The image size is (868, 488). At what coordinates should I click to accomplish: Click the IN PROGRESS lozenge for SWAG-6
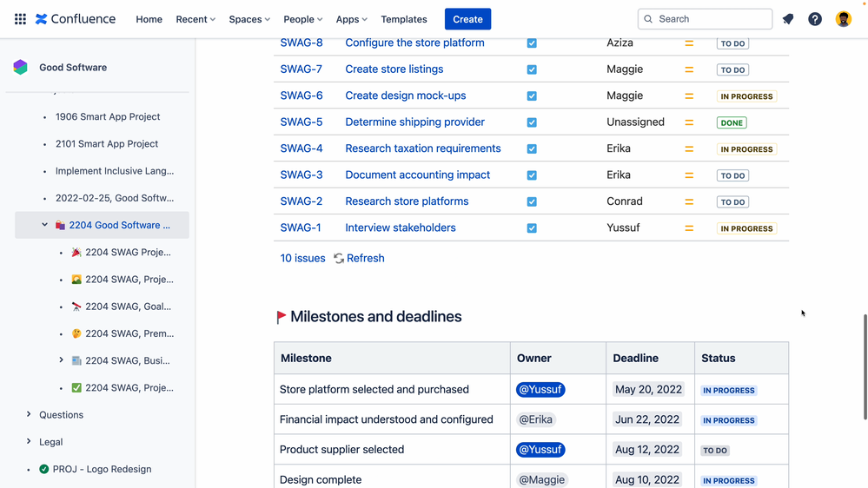coord(746,96)
